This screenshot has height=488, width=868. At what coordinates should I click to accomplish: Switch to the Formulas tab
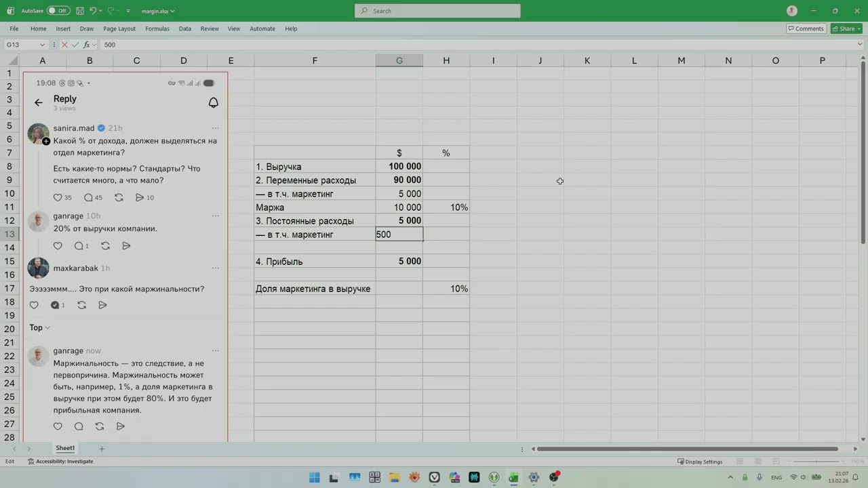coord(157,28)
